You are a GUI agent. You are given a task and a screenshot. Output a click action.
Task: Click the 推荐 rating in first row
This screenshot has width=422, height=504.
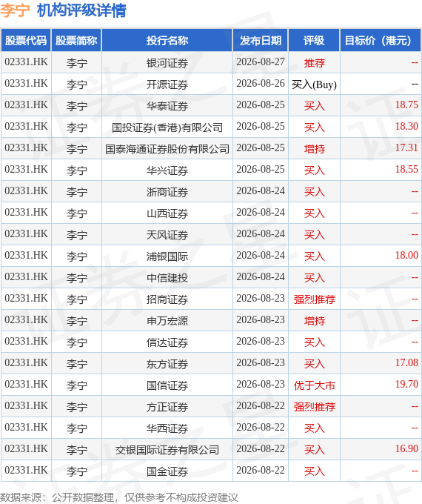pyautogui.click(x=314, y=63)
